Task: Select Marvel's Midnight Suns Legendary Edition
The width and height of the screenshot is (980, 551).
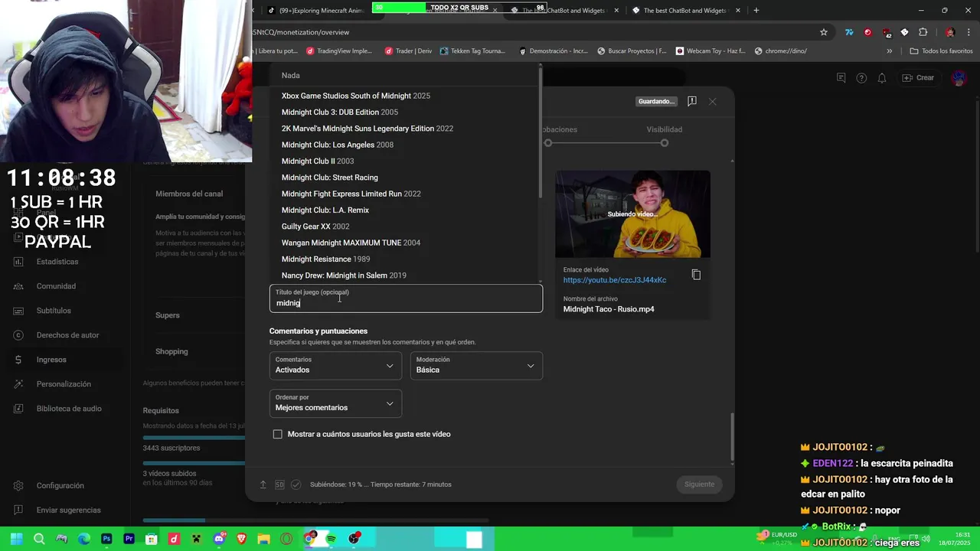Action: point(405,129)
